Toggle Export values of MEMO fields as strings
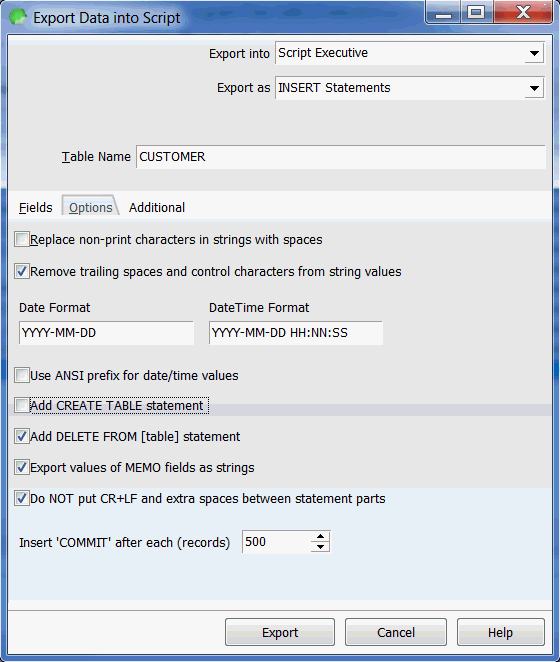560x662 pixels. (x=22, y=467)
